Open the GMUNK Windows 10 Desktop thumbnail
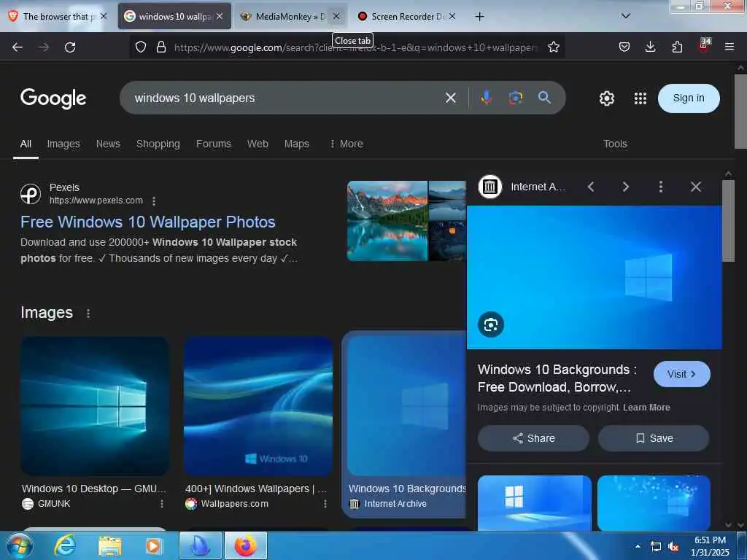747x560 pixels. (x=95, y=406)
